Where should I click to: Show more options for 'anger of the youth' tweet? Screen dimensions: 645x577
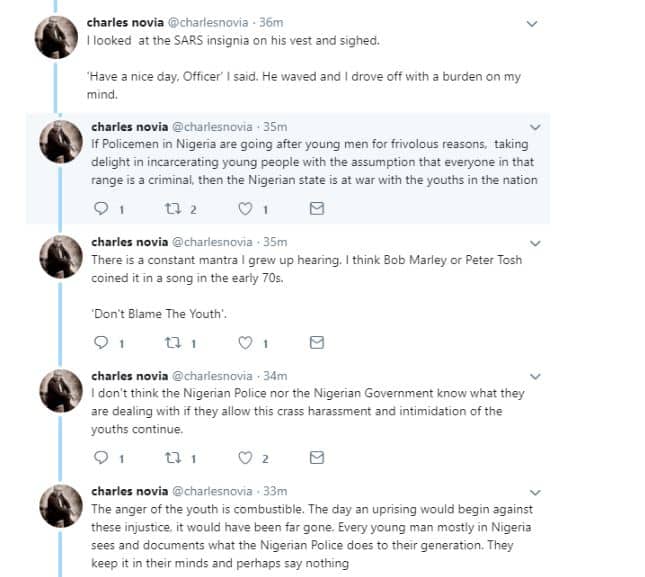[x=536, y=493]
